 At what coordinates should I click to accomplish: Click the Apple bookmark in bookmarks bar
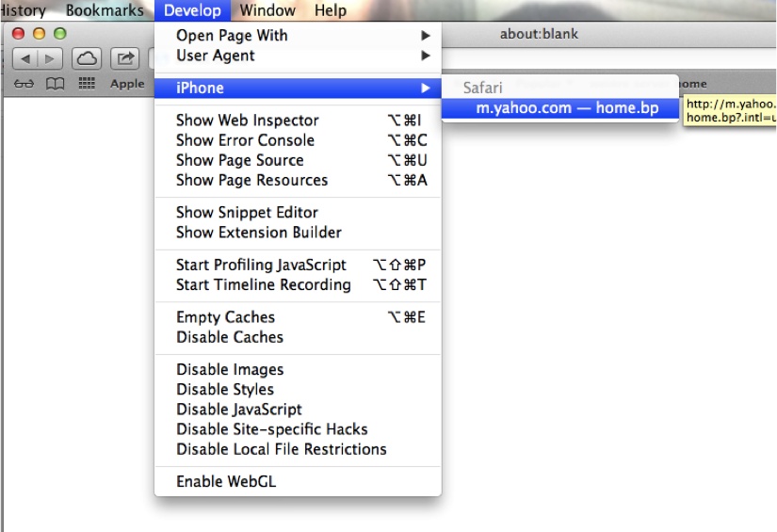point(127,84)
